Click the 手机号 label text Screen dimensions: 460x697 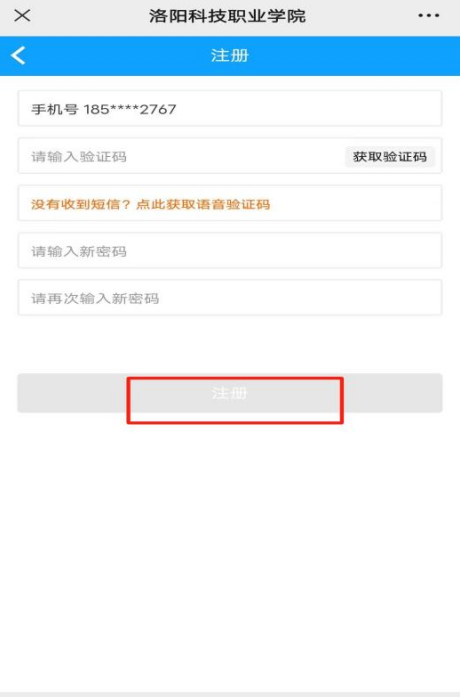(55, 109)
